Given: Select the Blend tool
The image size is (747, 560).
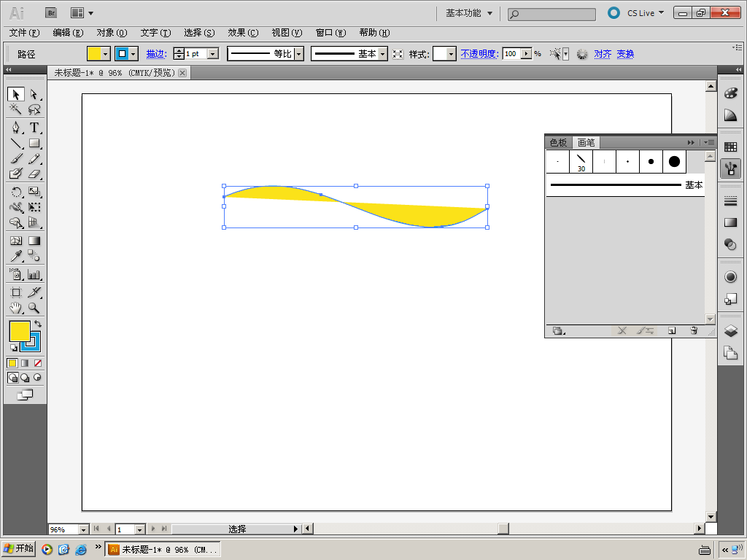Looking at the screenshot, I should (34, 256).
